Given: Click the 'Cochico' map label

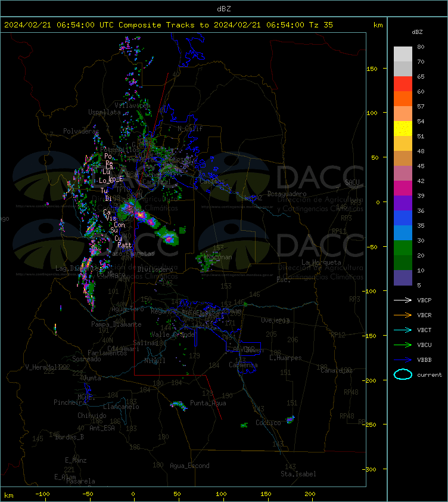Looking at the screenshot, I should click(x=268, y=423).
